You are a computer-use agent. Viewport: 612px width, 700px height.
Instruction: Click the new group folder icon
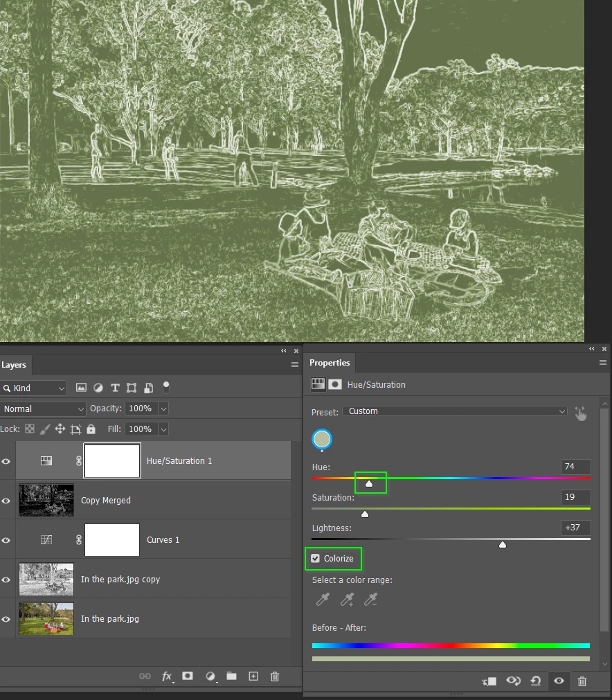tap(231, 676)
